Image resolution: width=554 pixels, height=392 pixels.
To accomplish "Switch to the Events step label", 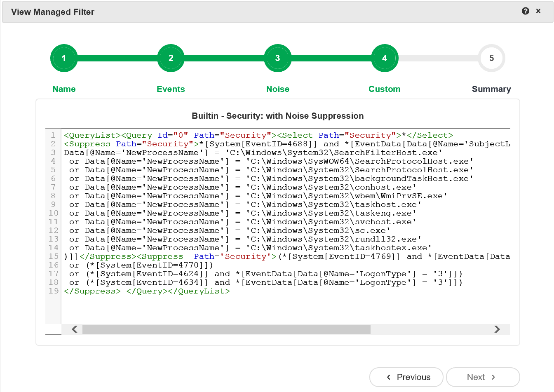I will click(x=171, y=89).
